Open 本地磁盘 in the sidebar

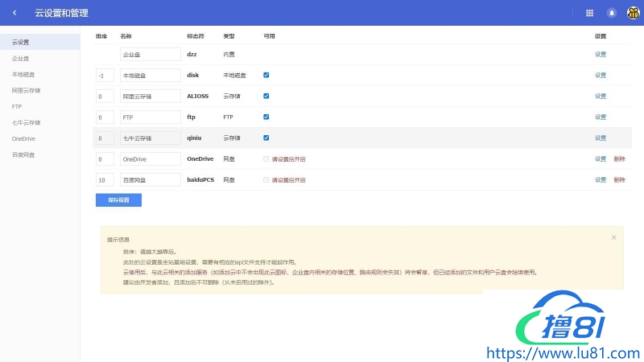(23, 74)
